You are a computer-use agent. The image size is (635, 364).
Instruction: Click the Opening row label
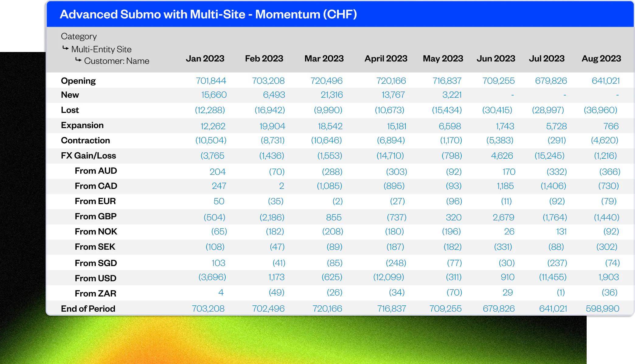78,81
